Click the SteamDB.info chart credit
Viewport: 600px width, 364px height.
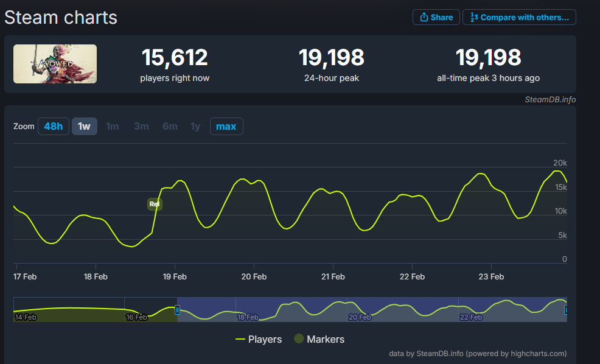tap(550, 99)
